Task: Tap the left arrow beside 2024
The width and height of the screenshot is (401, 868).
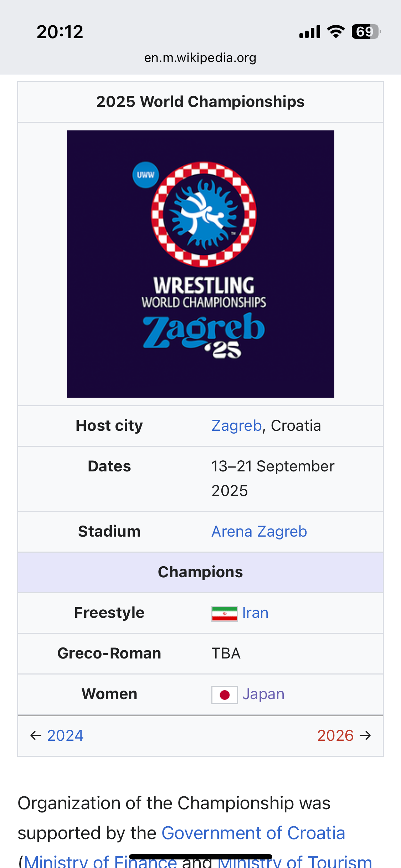Action: [36, 735]
